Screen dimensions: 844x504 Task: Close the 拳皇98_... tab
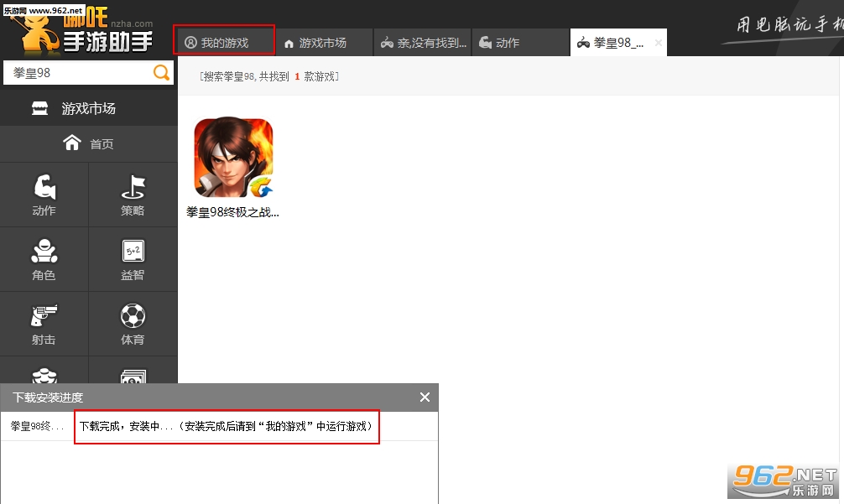tap(659, 43)
